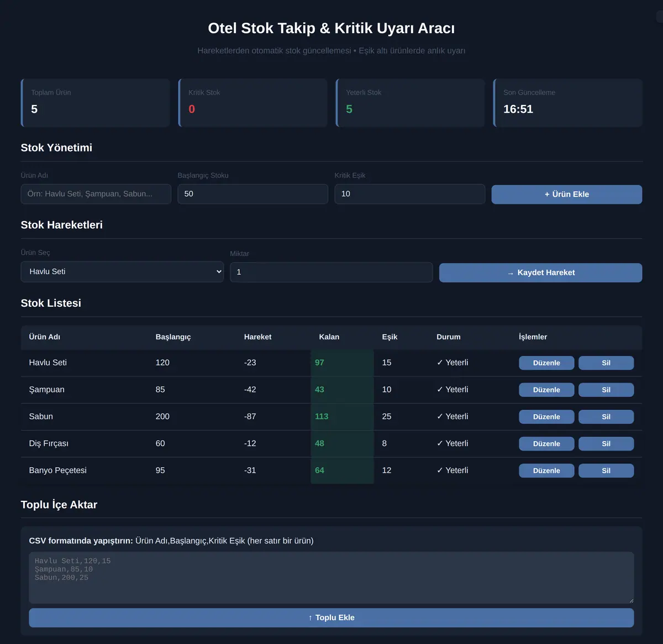This screenshot has width=663, height=644.
Task: Click the Miktar input field
Action: pos(331,272)
